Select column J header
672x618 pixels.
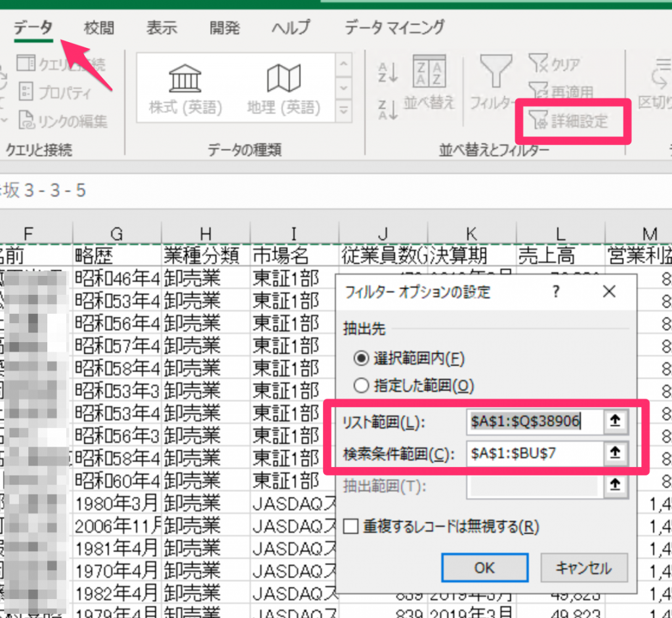pos(383,234)
